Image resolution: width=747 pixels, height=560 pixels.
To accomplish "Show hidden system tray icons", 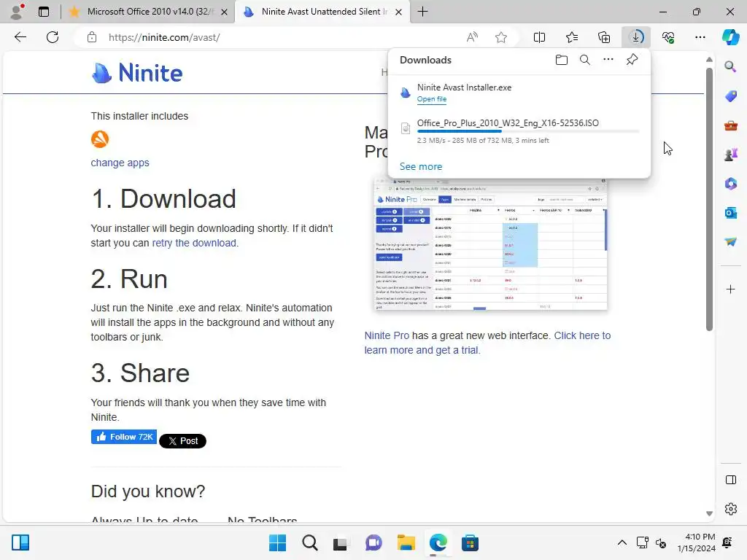I will [622, 542].
